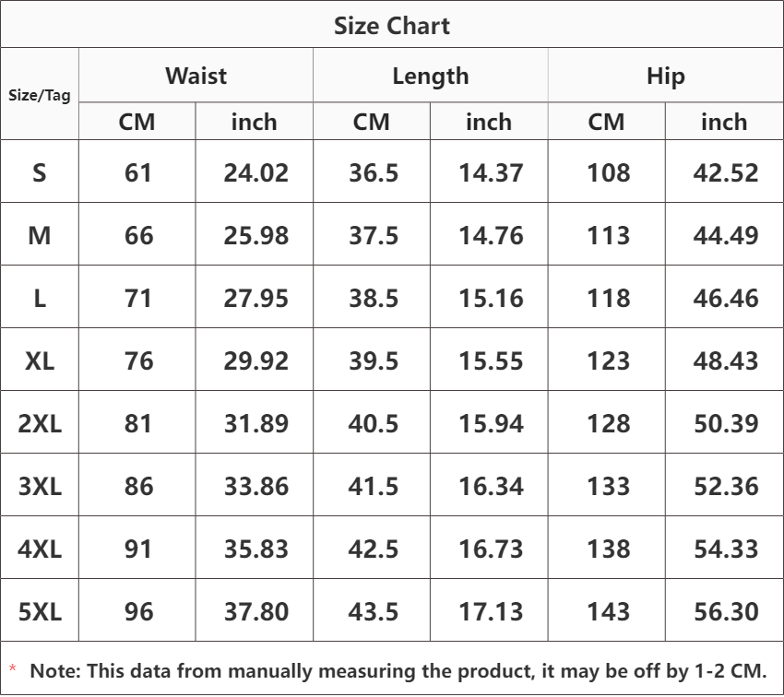Screen dimensions: 784x697
Task: Select the Length column header
Action: point(431,77)
